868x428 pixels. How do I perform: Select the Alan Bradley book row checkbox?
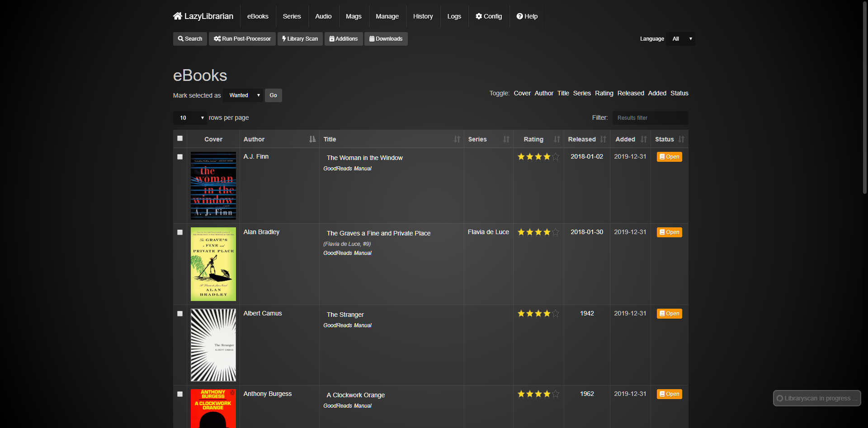(180, 232)
